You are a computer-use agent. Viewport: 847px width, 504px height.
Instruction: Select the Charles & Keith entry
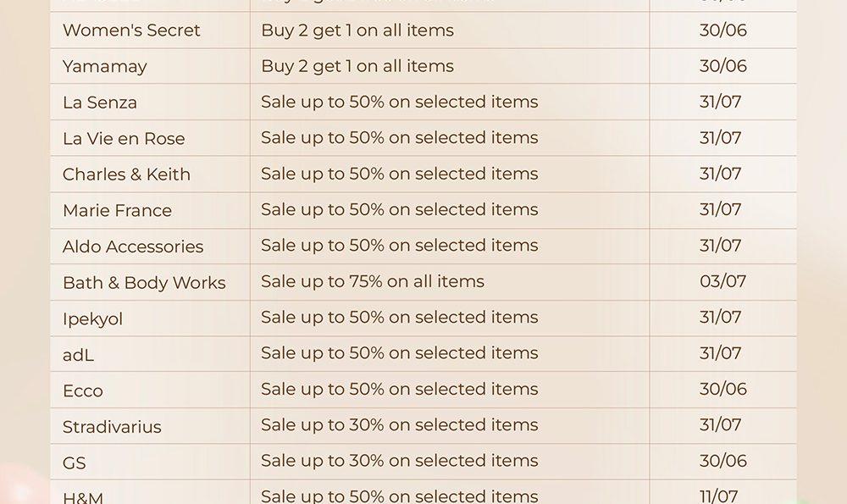[x=126, y=174]
